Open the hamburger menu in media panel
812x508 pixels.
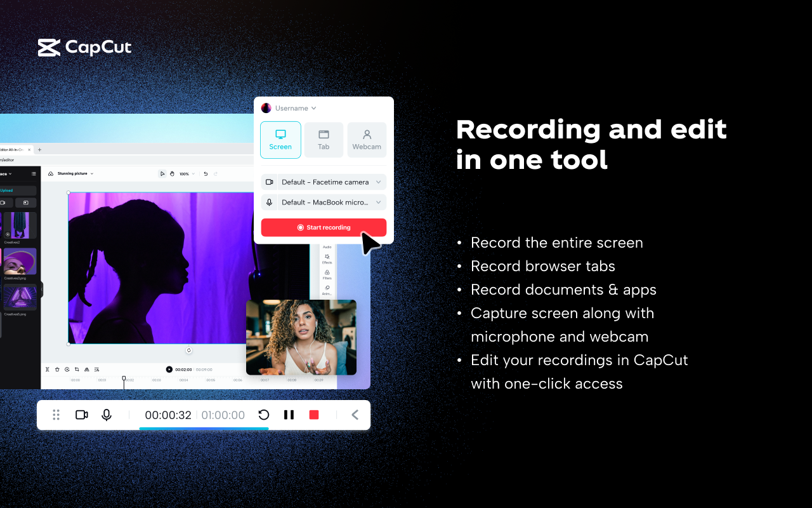[34, 173]
